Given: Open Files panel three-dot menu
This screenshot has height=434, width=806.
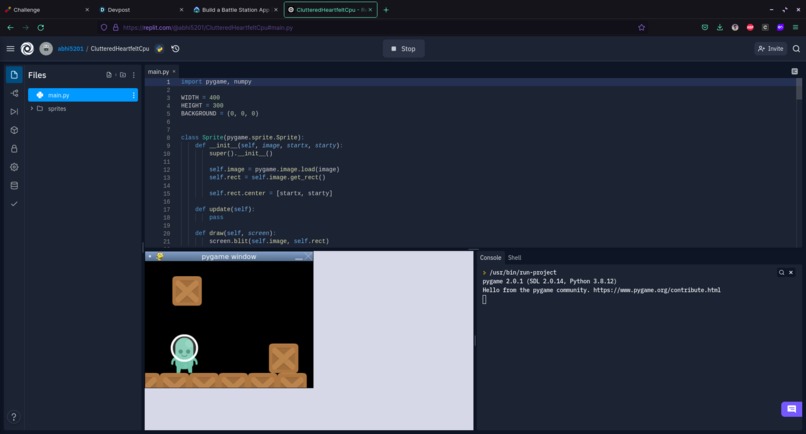Looking at the screenshot, I should (134, 75).
